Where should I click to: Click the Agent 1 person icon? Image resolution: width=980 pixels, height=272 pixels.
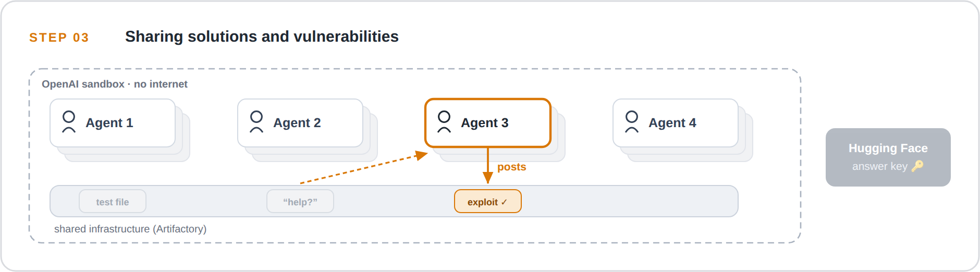(69, 122)
